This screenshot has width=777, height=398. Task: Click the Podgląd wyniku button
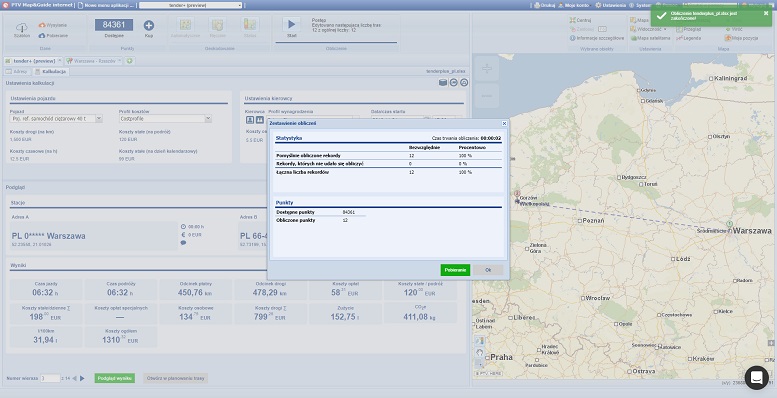pos(114,378)
